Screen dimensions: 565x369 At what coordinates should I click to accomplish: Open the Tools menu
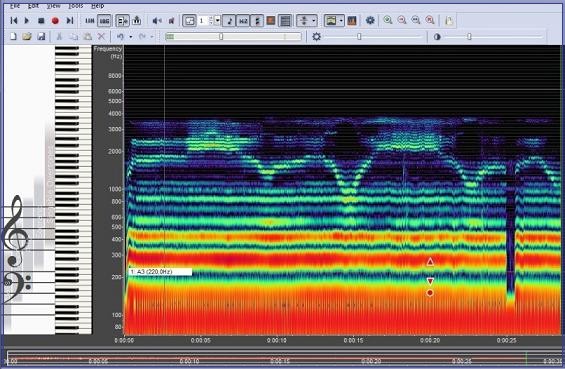coord(76,6)
